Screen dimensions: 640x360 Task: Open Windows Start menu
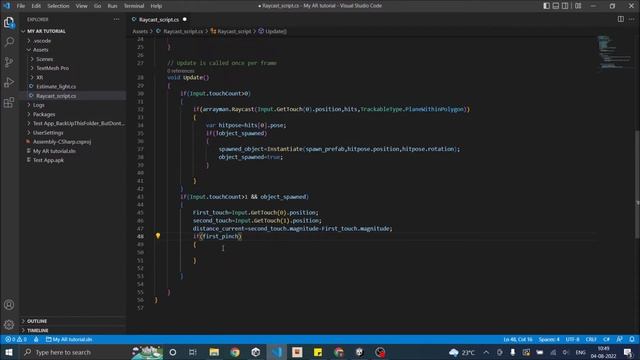tap(9, 352)
